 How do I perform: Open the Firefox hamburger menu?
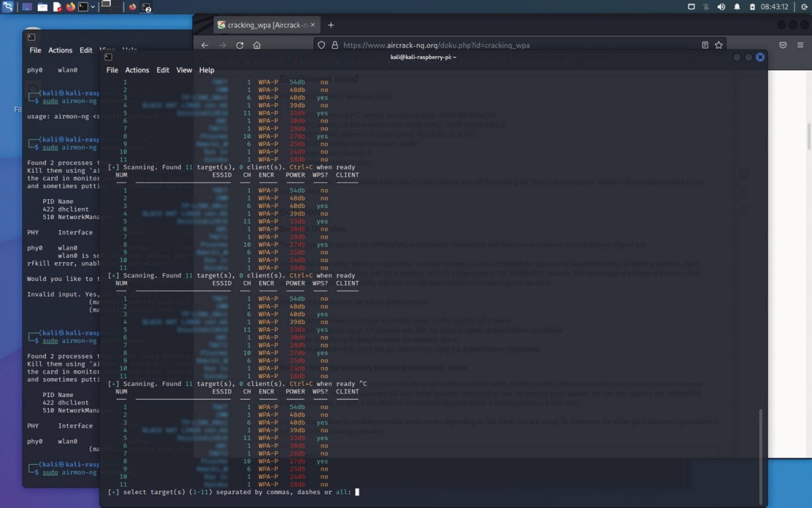point(800,45)
